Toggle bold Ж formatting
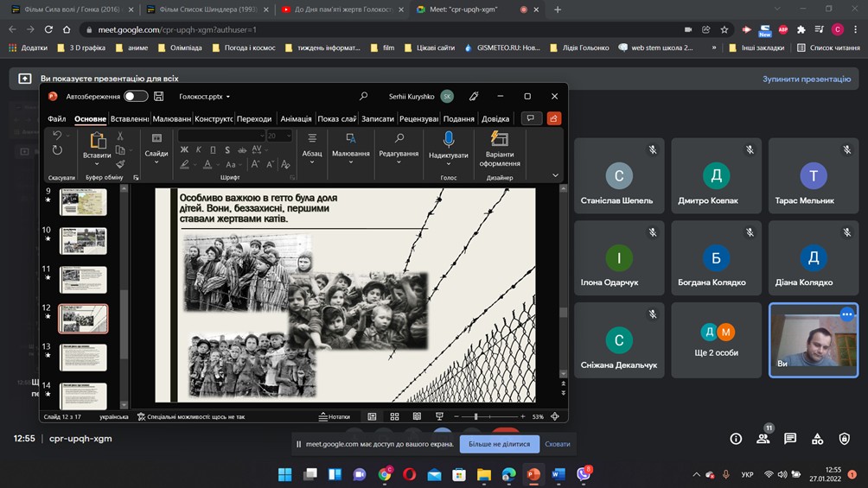Image resolution: width=868 pixels, height=488 pixels. [x=184, y=150]
